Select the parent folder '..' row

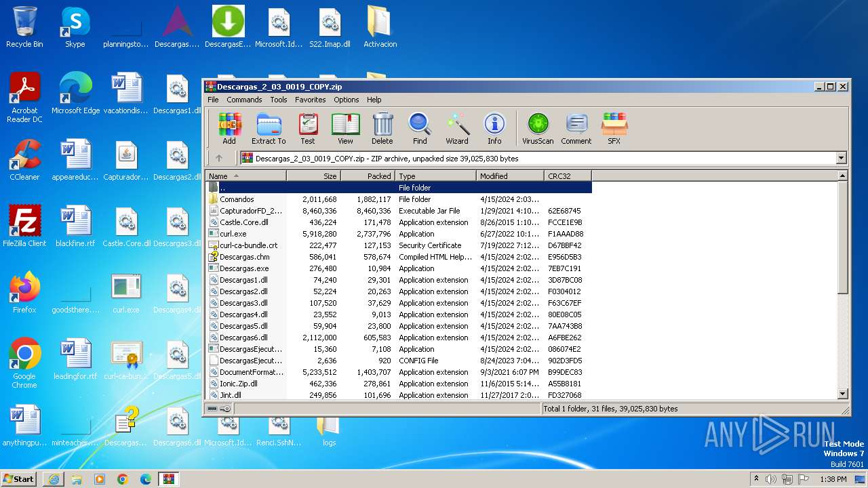tap(399, 188)
